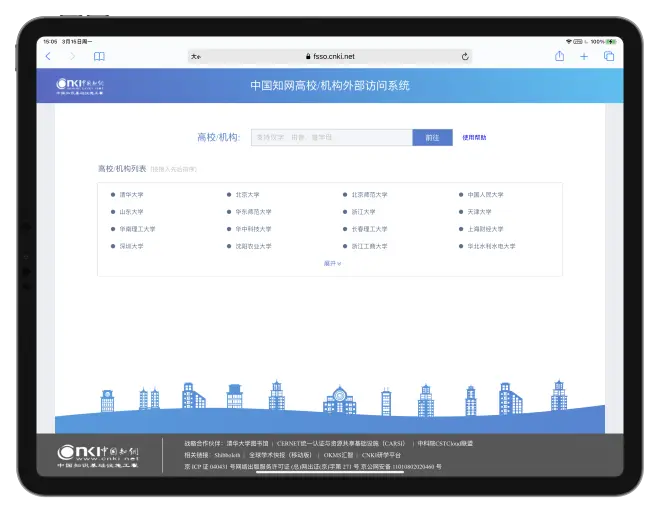
Task: Tap the text size control in the address bar
Action: (x=196, y=56)
